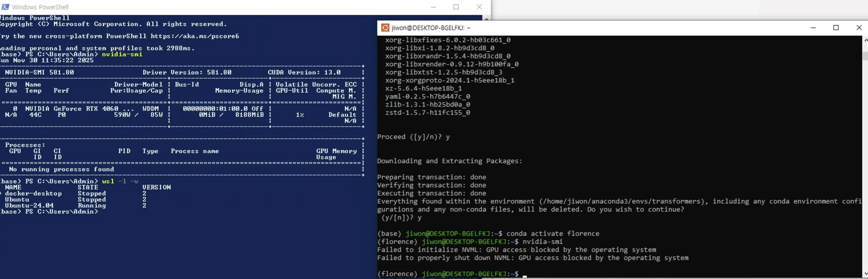Click 'Failed to initialize NVML' error line
Image resolution: width=868 pixels, height=279 pixels.
[516, 250]
